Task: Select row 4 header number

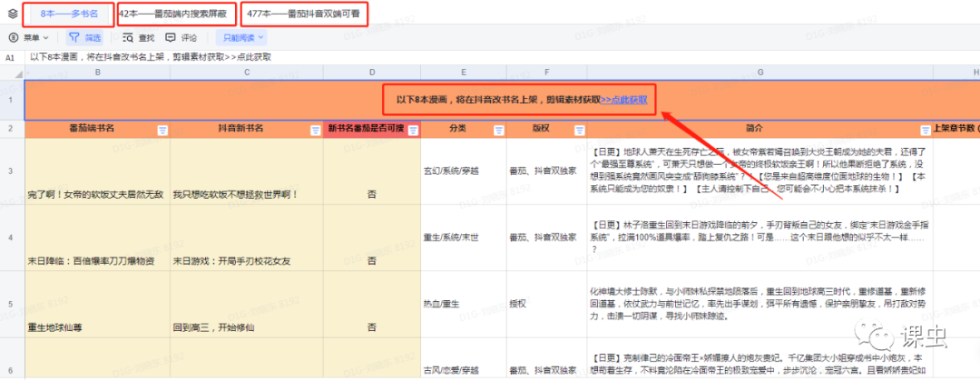Action: click(12, 238)
